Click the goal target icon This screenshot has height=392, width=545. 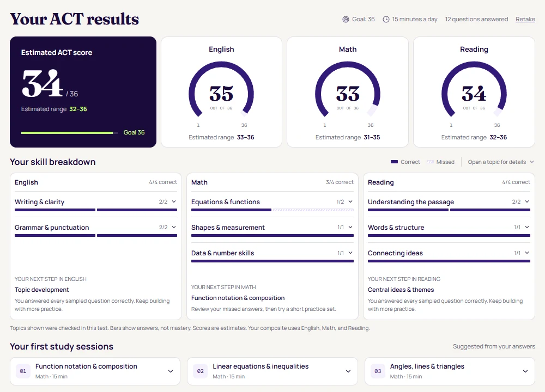[346, 20]
